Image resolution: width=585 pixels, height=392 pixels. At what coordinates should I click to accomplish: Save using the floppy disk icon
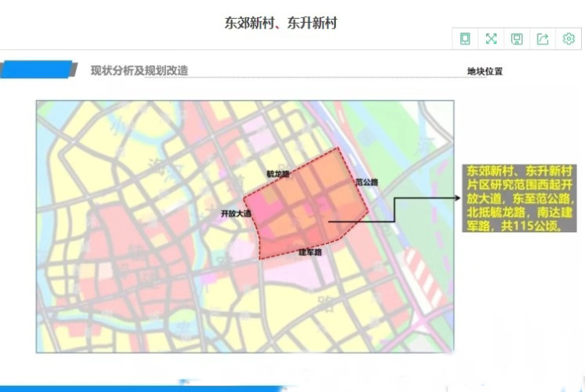tap(517, 39)
